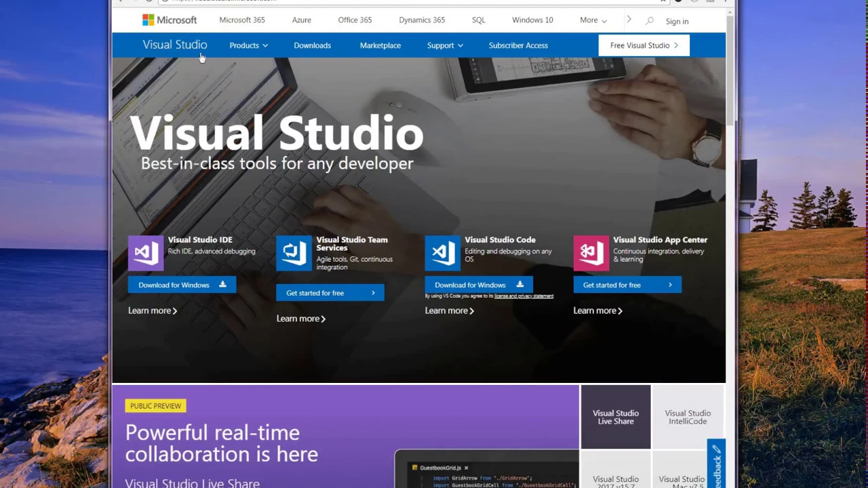Click Visual Studio Team Services heading

click(x=352, y=244)
